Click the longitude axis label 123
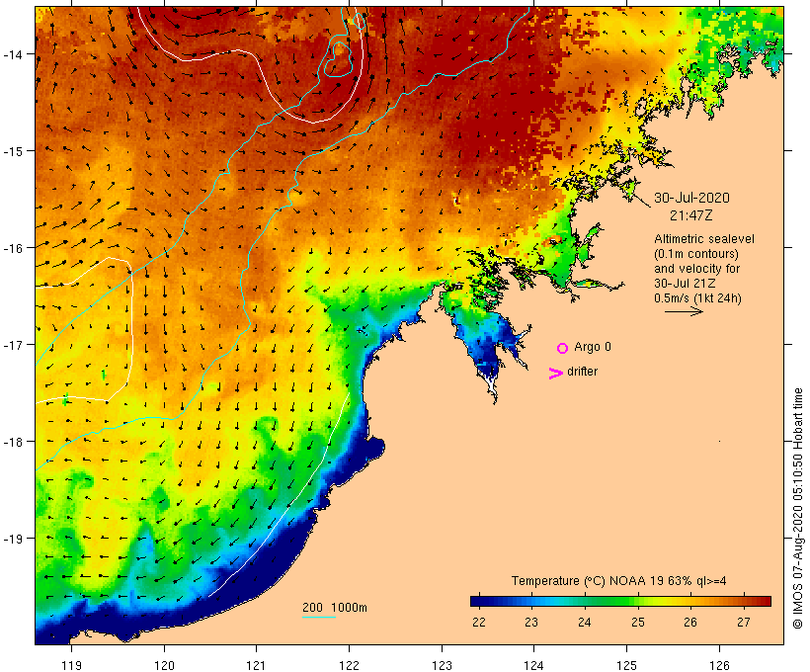This screenshot has width=810, height=672. click(442, 665)
